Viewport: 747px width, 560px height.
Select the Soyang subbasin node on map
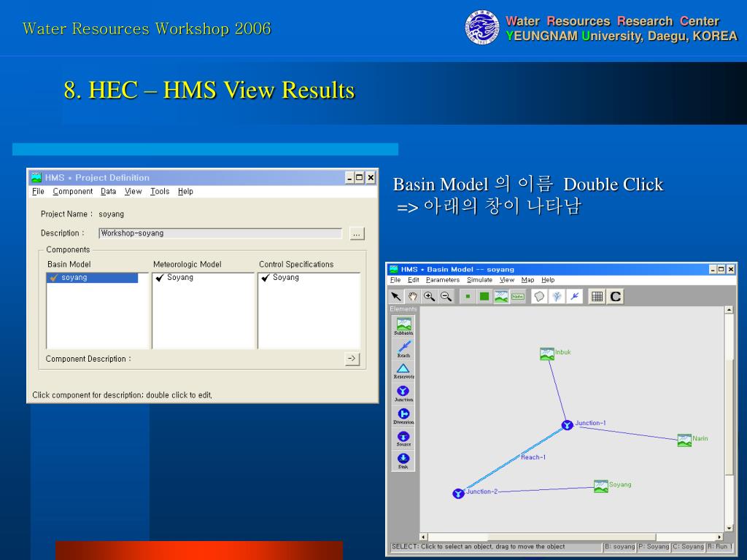click(x=601, y=486)
